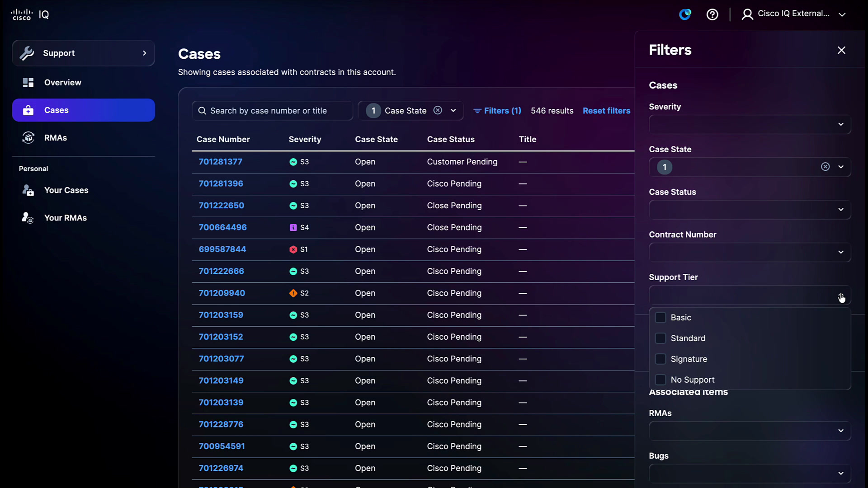The height and width of the screenshot is (488, 868).
Task: Click the Your Cases person icon
Action: (28, 190)
